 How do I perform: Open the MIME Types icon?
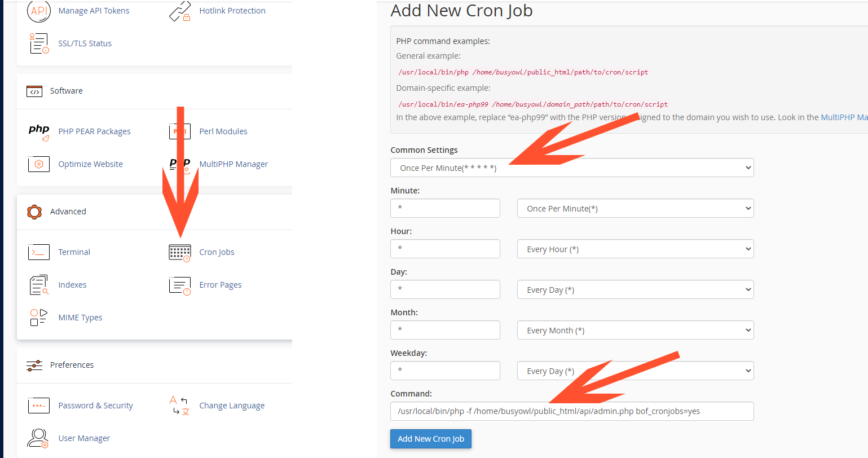[x=39, y=318]
